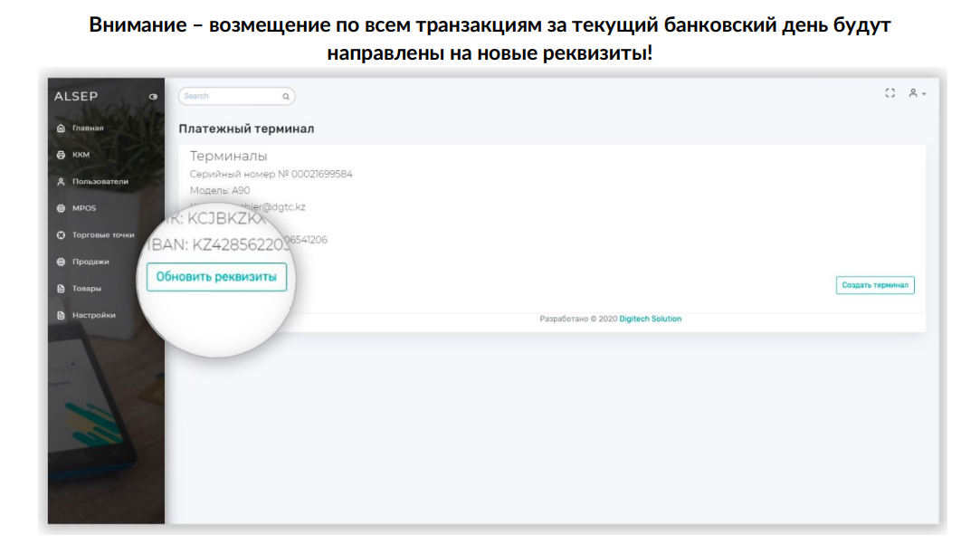Screen dimensions: 980x544
Task: Open the MPOS menu item
Action: [84, 208]
